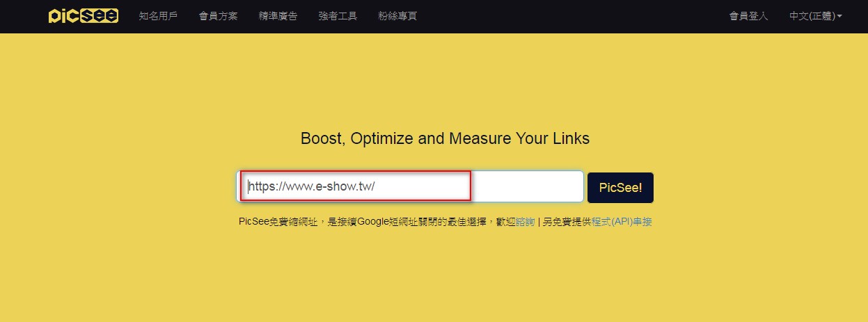Click the PicSee logo
Screen dimensions: 868x322
pos(83,16)
